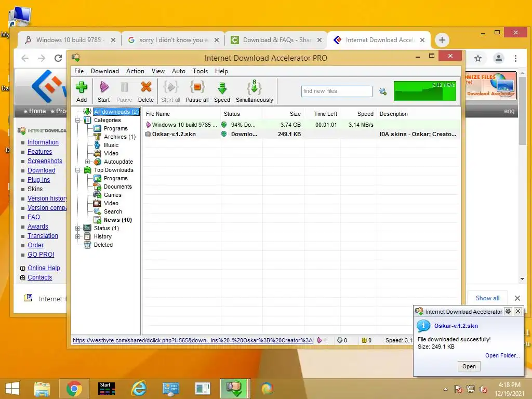This screenshot has width=532, height=399.
Task: Sort by the Description column header
Action: [418, 114]
